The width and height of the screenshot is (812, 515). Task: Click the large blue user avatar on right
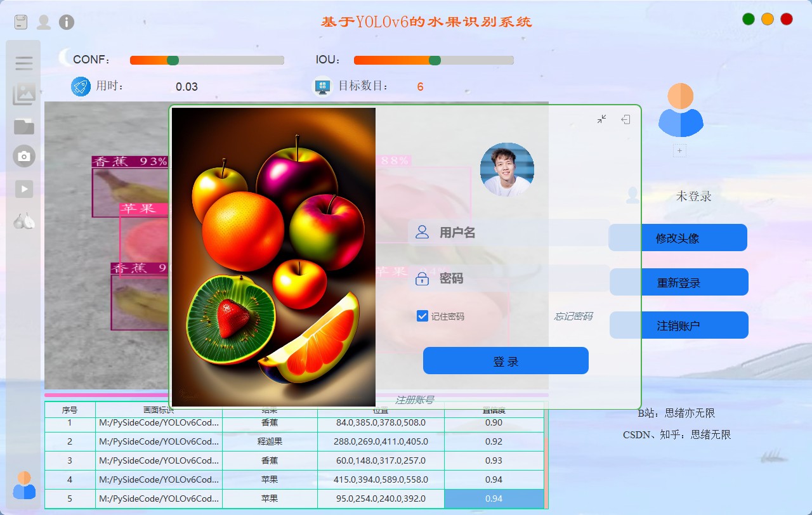(680, 110)
